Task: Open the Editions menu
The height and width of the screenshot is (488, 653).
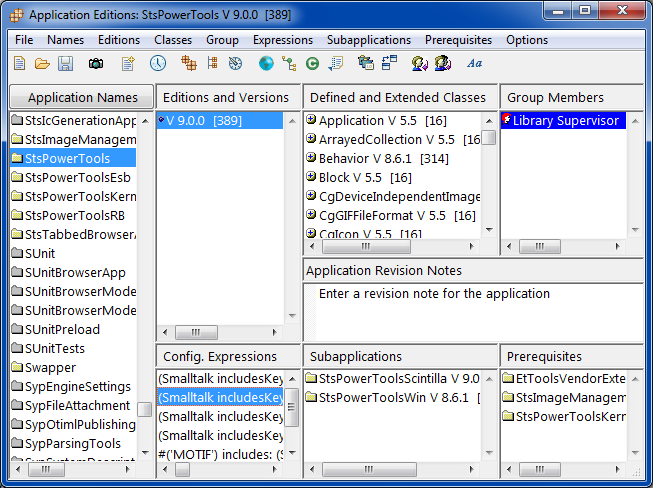Action: (x=119, y=40)
